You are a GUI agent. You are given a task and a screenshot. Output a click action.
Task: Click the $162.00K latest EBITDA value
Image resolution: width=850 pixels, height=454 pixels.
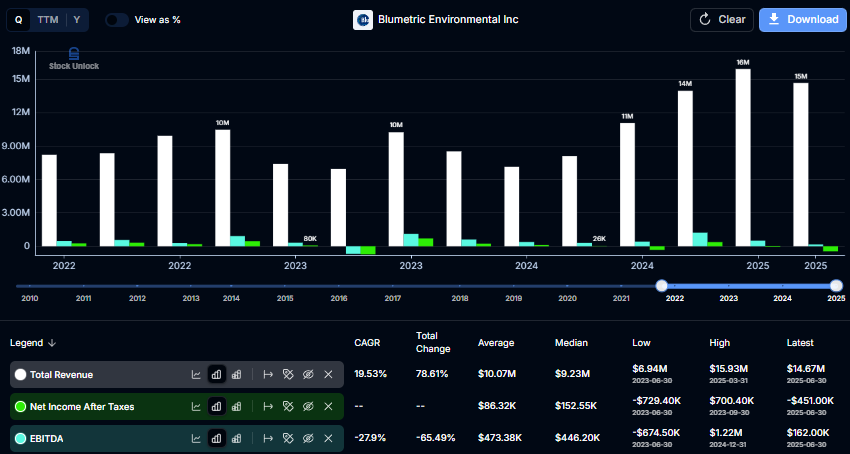click(808, 433)
